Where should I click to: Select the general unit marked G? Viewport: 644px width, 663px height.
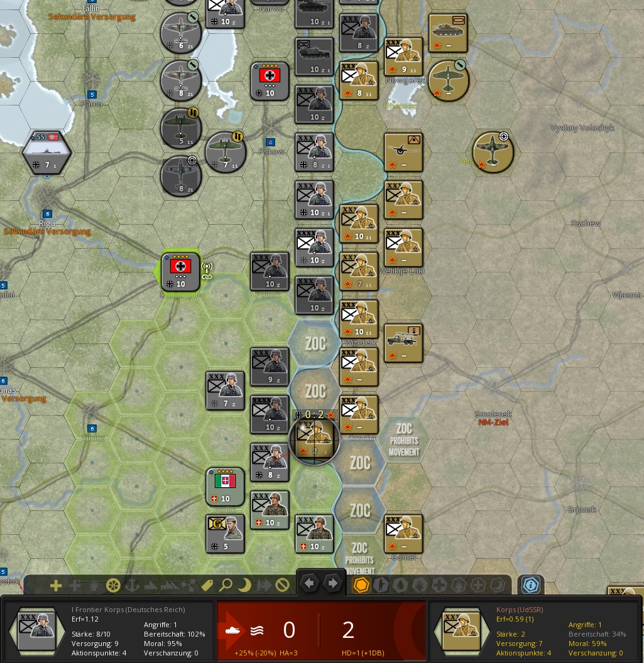[x=226, y=534]
